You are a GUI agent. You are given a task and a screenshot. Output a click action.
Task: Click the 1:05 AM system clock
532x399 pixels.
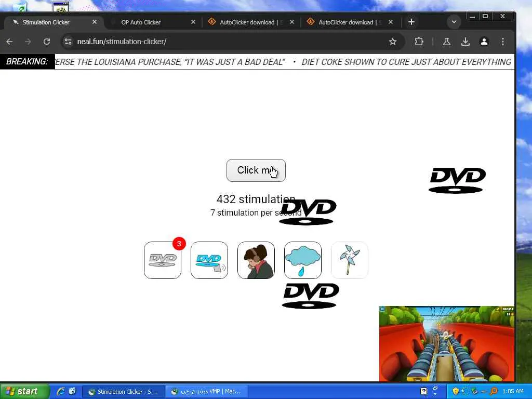click(513, 391)
